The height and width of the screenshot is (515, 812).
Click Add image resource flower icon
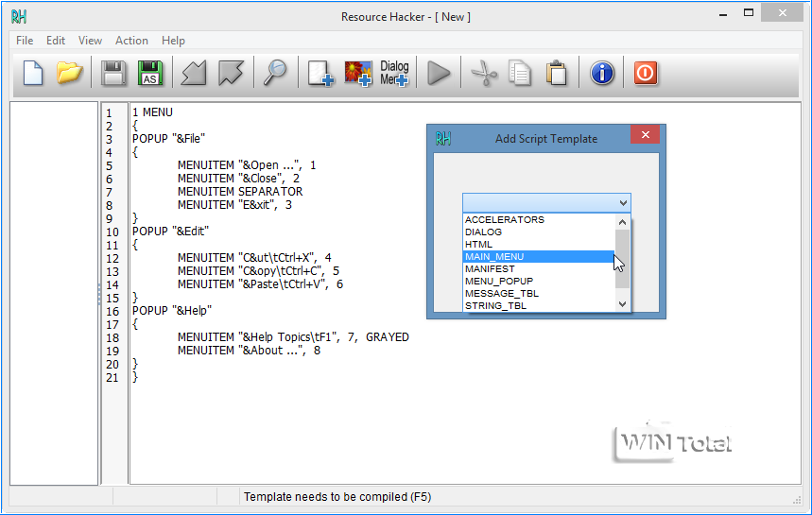tap(358, 73)
